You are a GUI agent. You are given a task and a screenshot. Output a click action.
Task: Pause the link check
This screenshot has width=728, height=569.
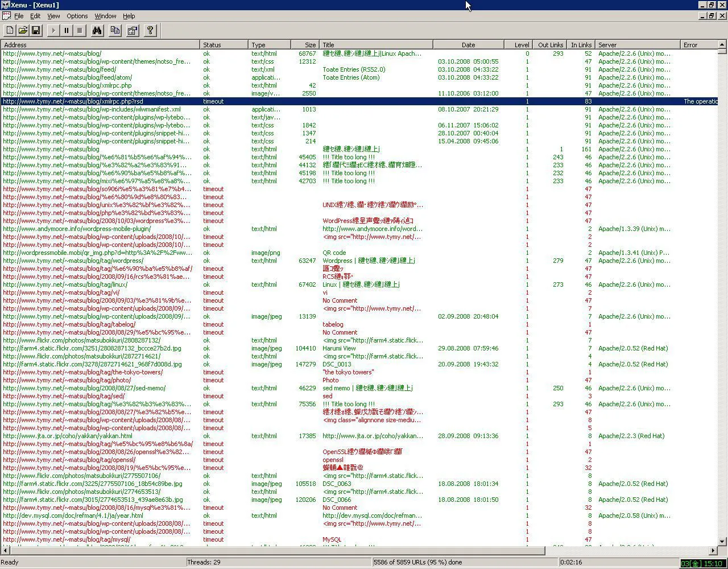click(x=67, y=31)
